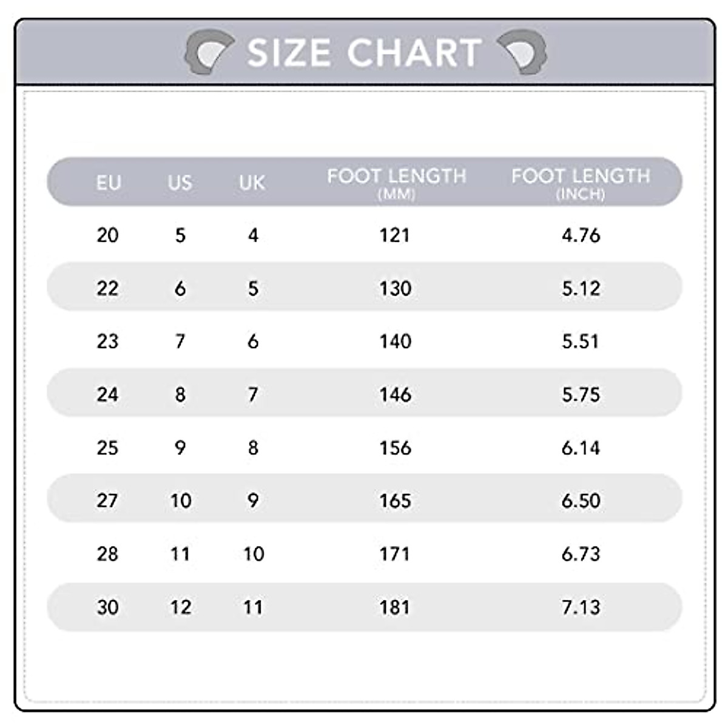This screenshot has height=728, width=728.
Task: Click the FOOT LENGTH (MM) header
Action: [396, 182]
